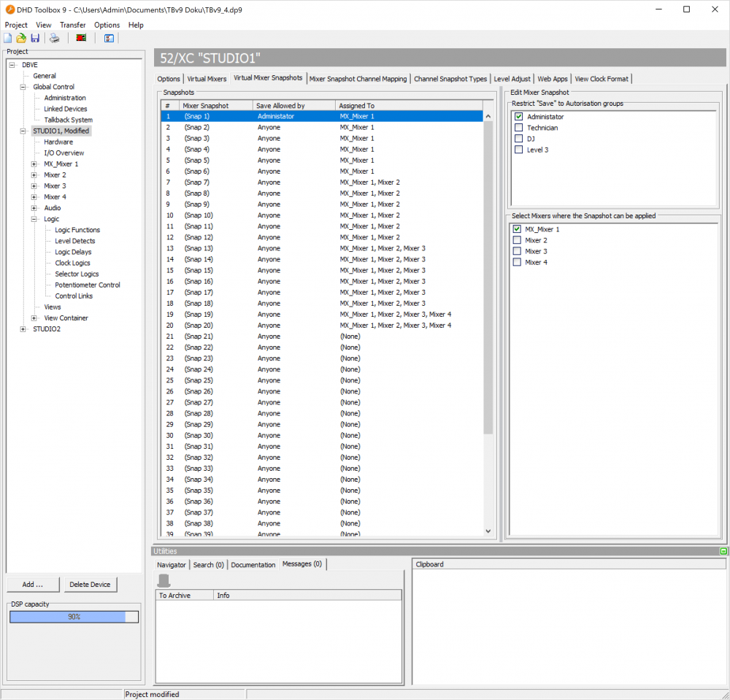The height and width of the screenshot is (700, 730).
Task: Open the Transfer menu
Action: [72, 24]
